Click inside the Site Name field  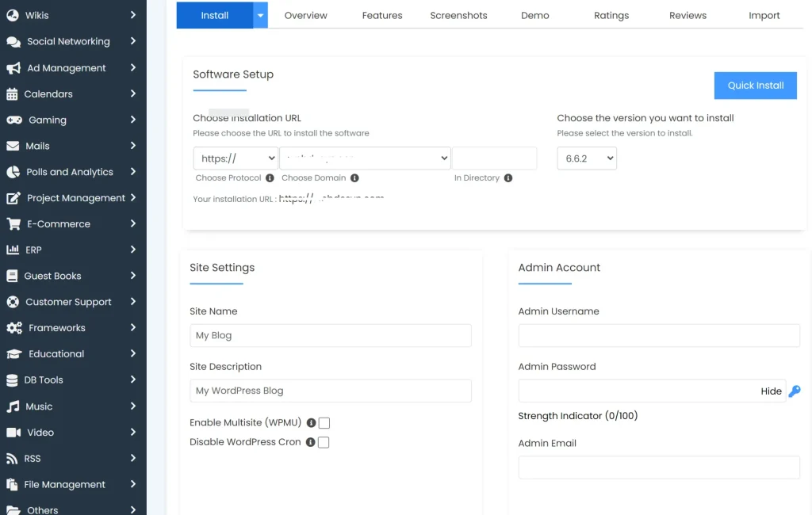click(330, 335)
